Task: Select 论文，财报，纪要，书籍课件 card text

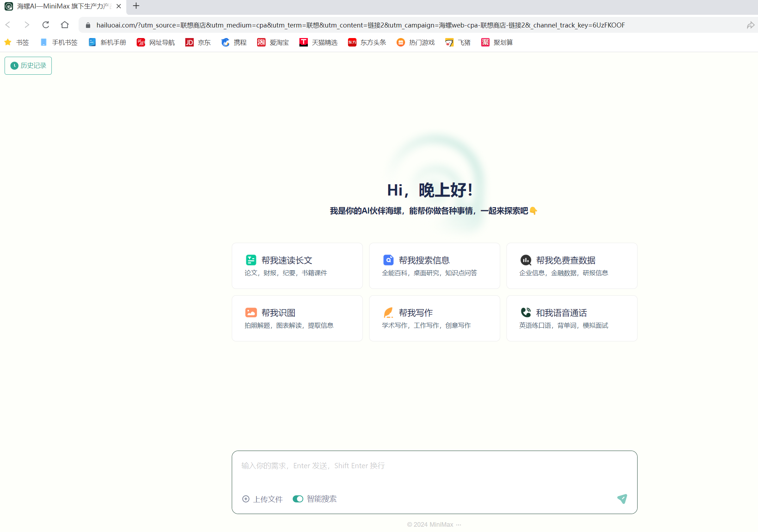Action: [286, 273]
